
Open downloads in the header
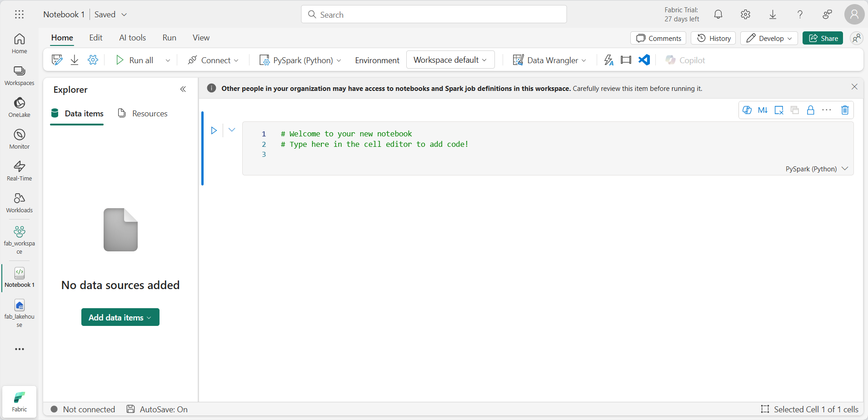coord(773,15)
